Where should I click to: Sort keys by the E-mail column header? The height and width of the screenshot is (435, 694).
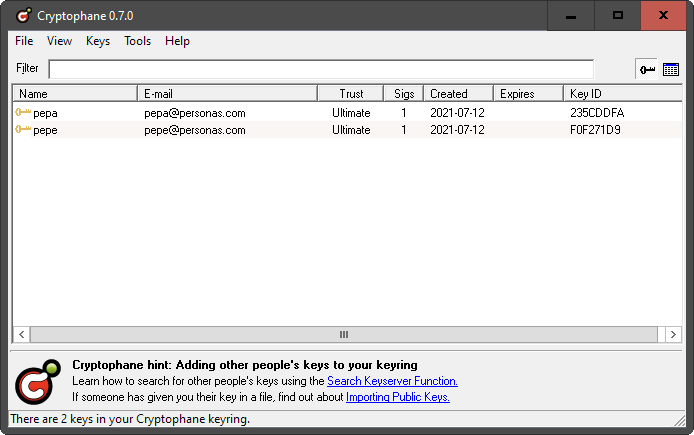(x=227, y=94)
